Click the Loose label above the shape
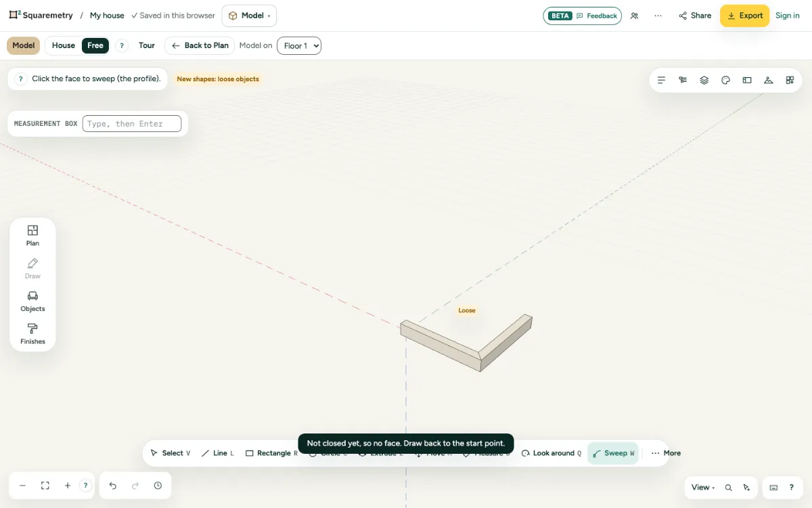Image resolution: width=812 pixels, height=508 pixels. 467,311
